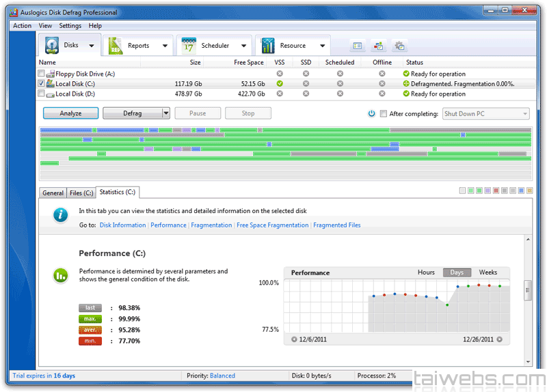This screenshot has height=392, width=547.
Task: Click the Auslogics app icon in title bar
Action: (14, 12)
